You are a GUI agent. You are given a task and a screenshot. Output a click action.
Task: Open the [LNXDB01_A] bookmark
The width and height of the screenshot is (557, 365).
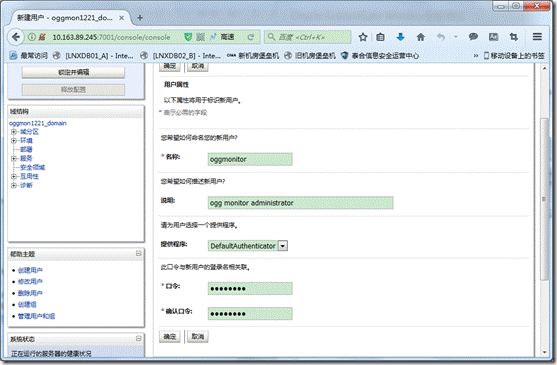pos(93,55)
